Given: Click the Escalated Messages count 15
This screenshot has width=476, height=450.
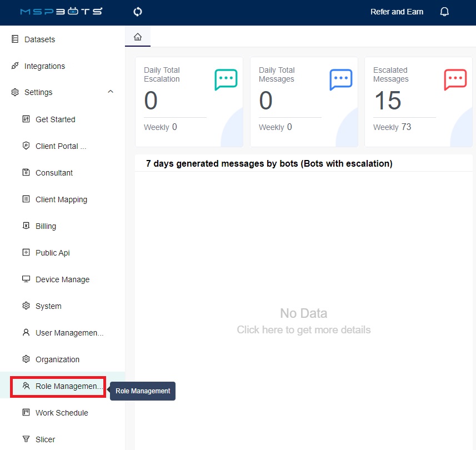Looking at the screenshot, I should point(388,101).
